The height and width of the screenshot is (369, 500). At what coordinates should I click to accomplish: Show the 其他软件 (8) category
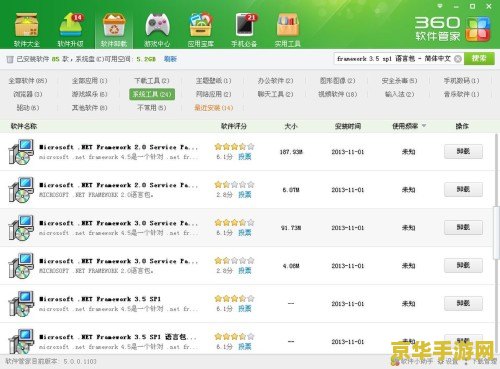(89, 108)
